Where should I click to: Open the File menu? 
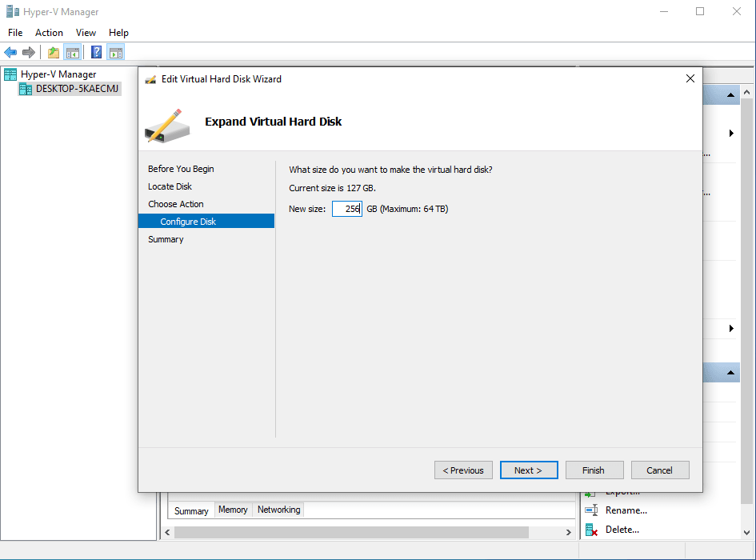(x=15, y=33)
